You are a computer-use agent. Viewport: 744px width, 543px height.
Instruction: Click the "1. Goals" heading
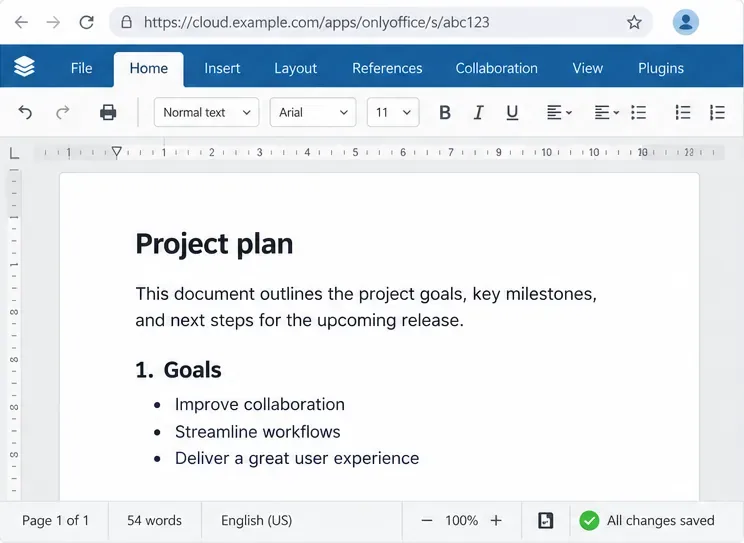178,370
